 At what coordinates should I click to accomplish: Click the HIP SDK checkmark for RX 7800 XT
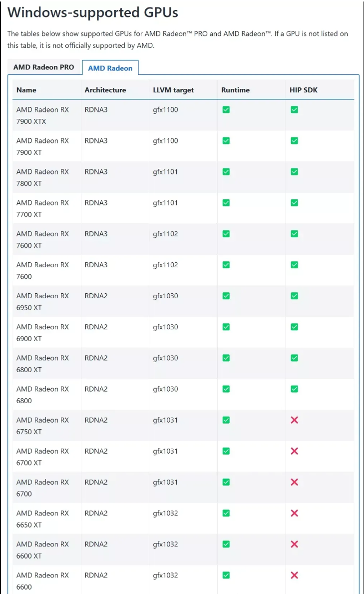[x=294, y=172]
